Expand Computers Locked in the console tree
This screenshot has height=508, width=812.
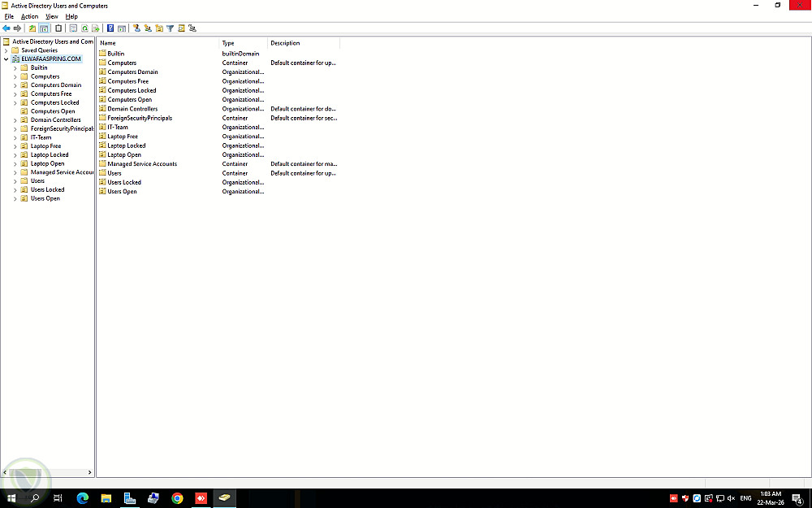15,102
